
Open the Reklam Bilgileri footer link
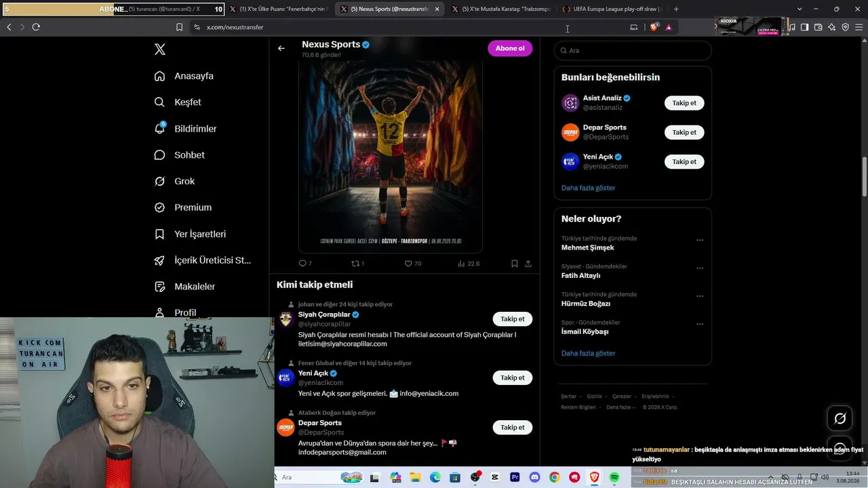click(x=578, y=407)
